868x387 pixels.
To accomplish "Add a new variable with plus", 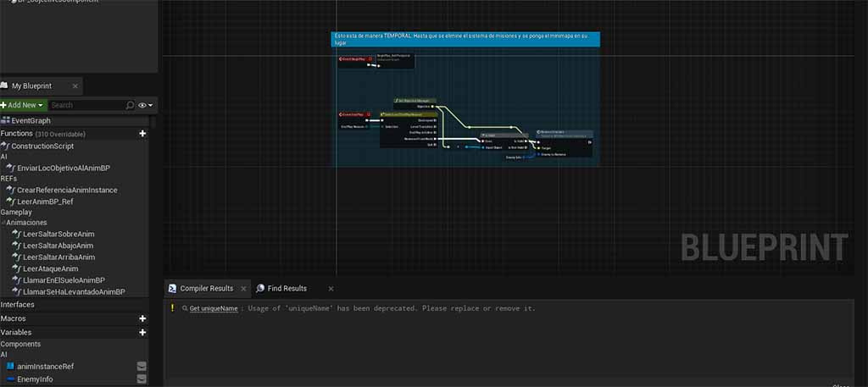I will click(x=142, y=332).
